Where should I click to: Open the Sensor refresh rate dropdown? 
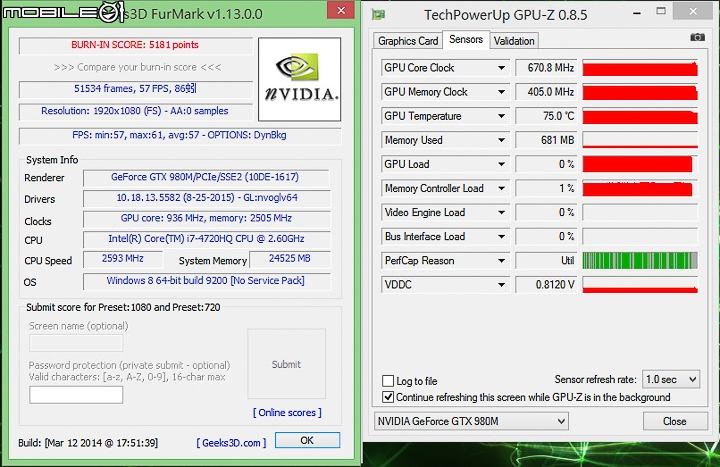pos(670,379)
